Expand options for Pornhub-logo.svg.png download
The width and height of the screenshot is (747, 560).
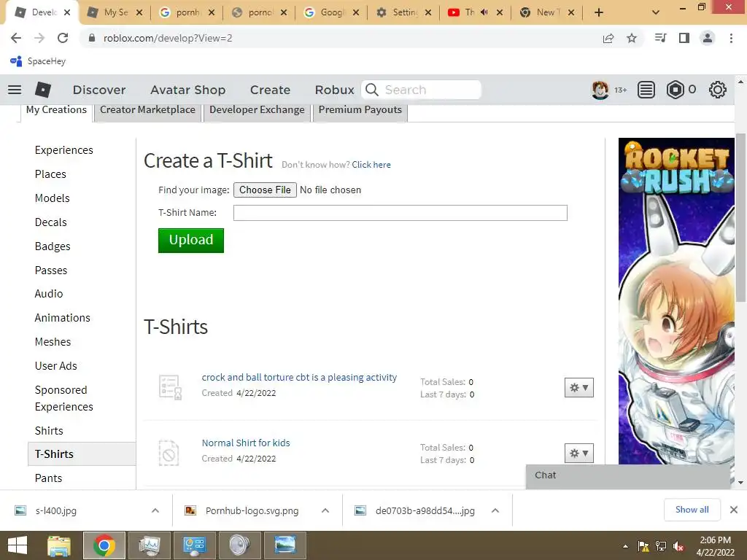[x=325, y=510]
